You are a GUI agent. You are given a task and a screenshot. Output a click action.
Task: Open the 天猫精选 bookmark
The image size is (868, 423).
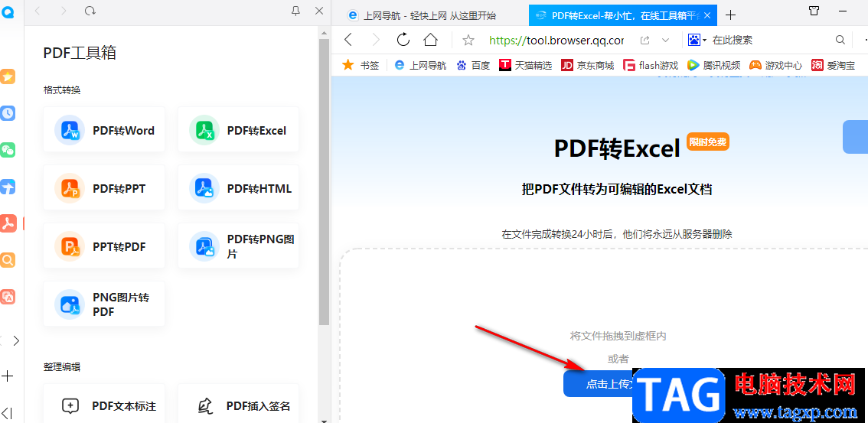pos(526,65)
